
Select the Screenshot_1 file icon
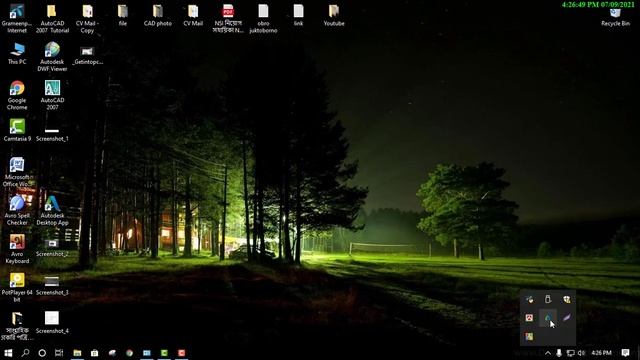point(52,134)
